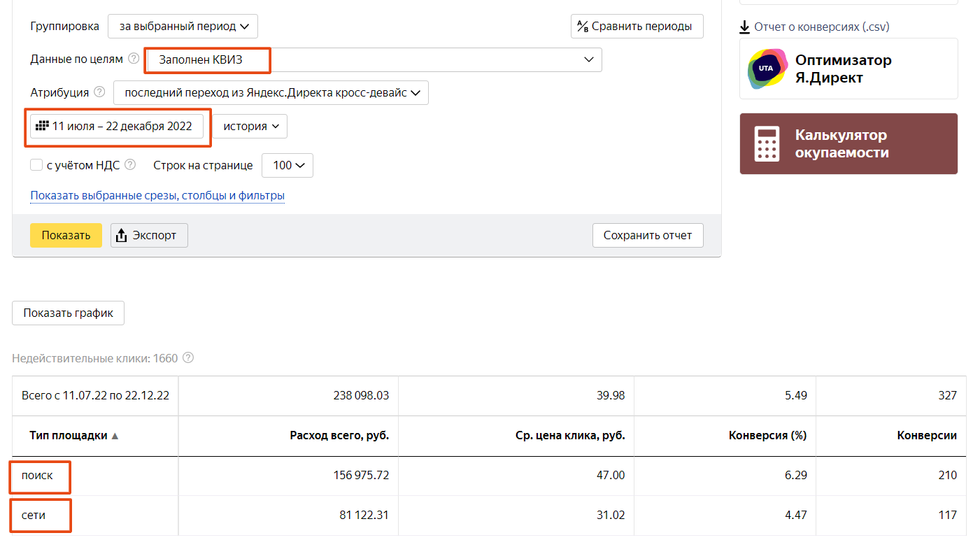Open the история dropdown
The width and height of the screenshot is (980, 547).
click(x=250, y=127)
